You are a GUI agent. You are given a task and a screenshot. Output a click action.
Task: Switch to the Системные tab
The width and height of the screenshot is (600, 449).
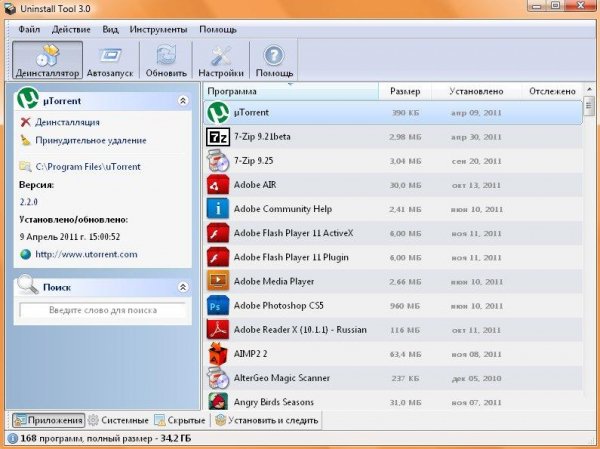coord(118,420)
